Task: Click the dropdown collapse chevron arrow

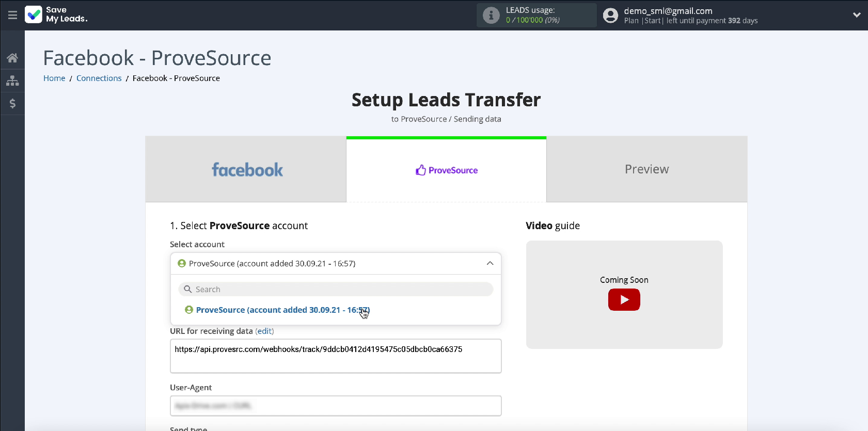Action: 490,263
